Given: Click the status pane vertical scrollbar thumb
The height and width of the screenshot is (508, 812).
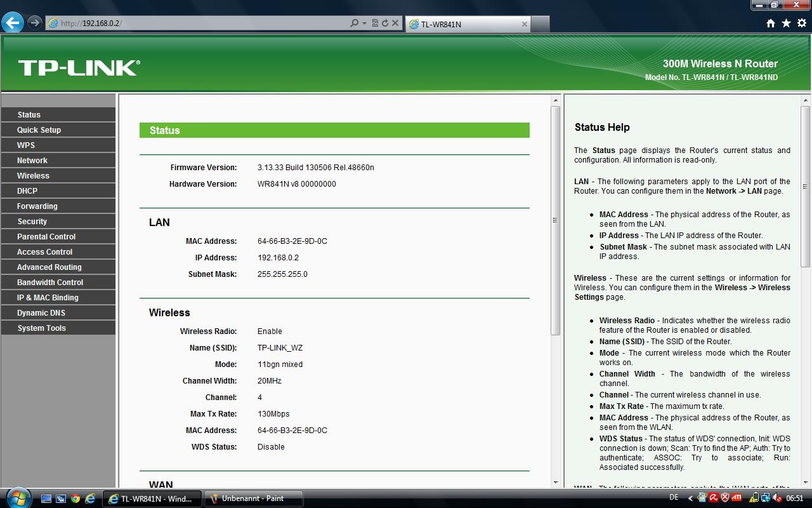Looking at the screenshot, I should 556,220.
